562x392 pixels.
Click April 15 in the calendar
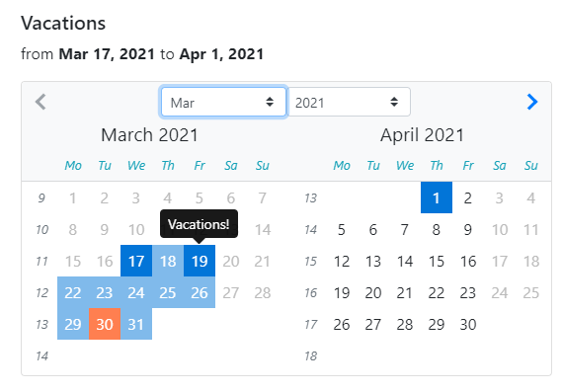click(x=437, y=261)
